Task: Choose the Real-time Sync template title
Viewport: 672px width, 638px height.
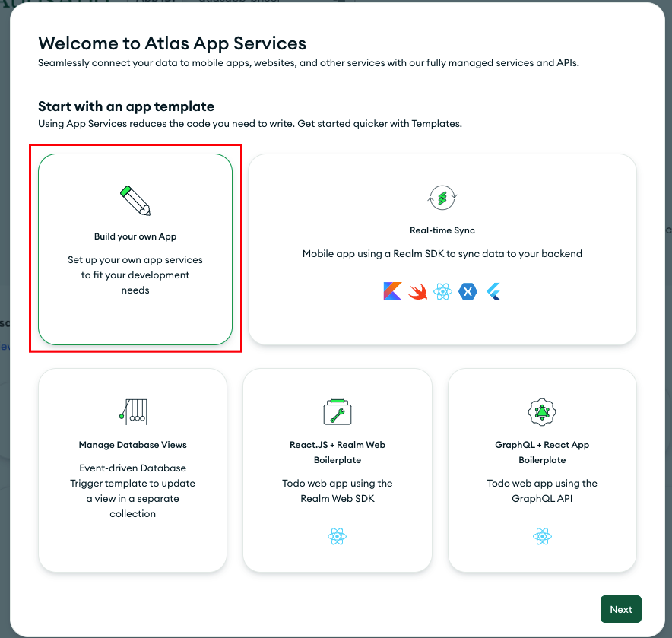Action: [x=442, y=230]
